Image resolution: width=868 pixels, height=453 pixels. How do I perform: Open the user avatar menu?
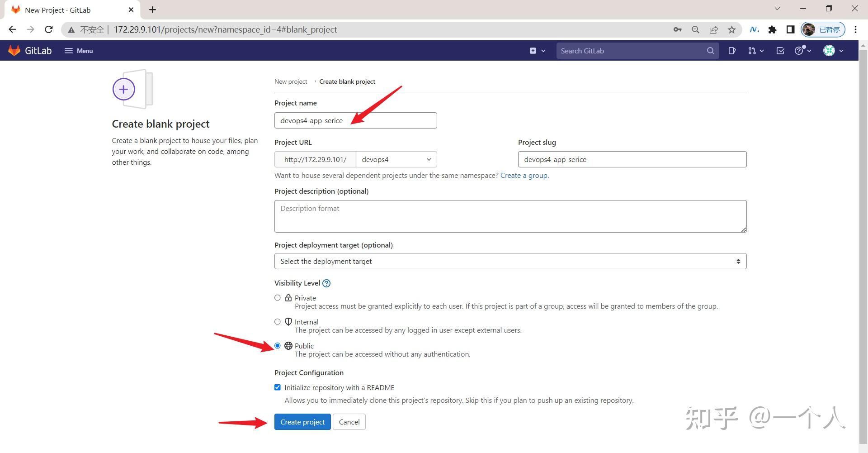click(834, 51)
